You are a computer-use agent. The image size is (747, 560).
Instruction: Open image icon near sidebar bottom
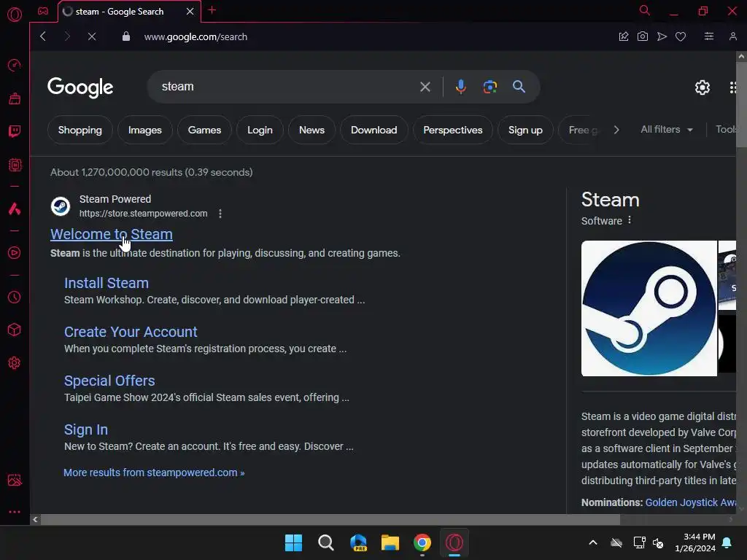click(x=15, y=480)
